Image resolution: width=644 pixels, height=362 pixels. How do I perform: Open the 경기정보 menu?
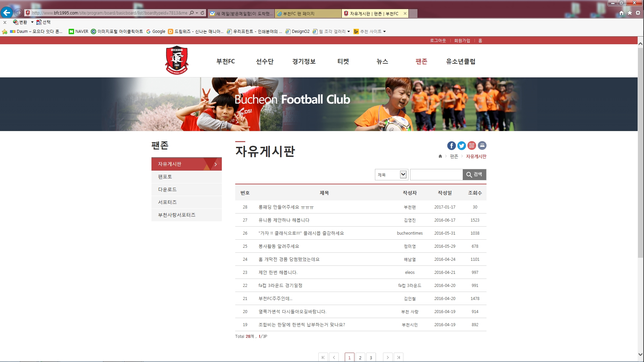(304, 61)
